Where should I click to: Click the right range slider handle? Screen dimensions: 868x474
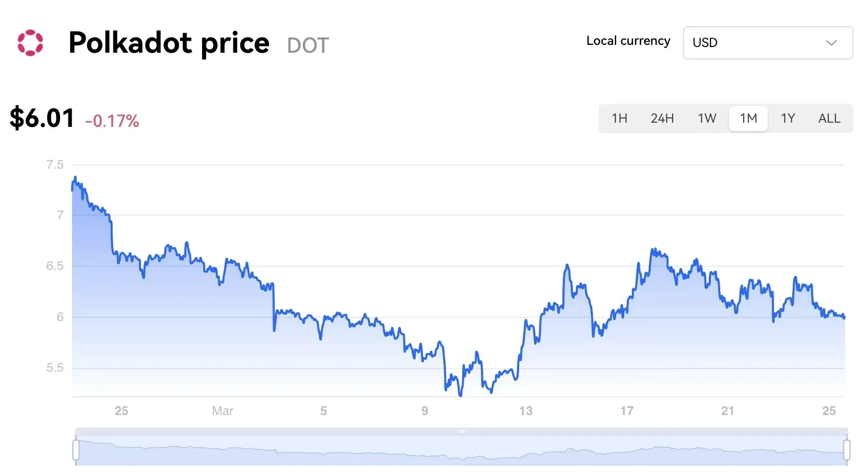[x=847, y=450]
